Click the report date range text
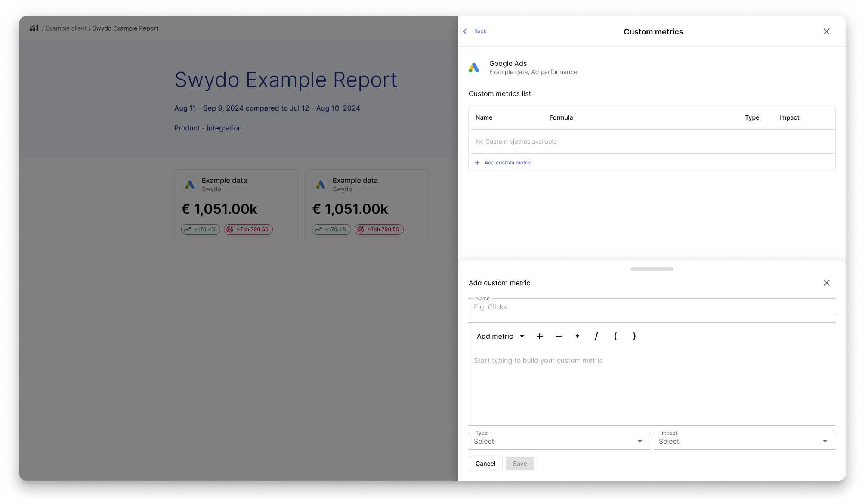Viewport: 865px width, 504px height. (x=267, y=108)
